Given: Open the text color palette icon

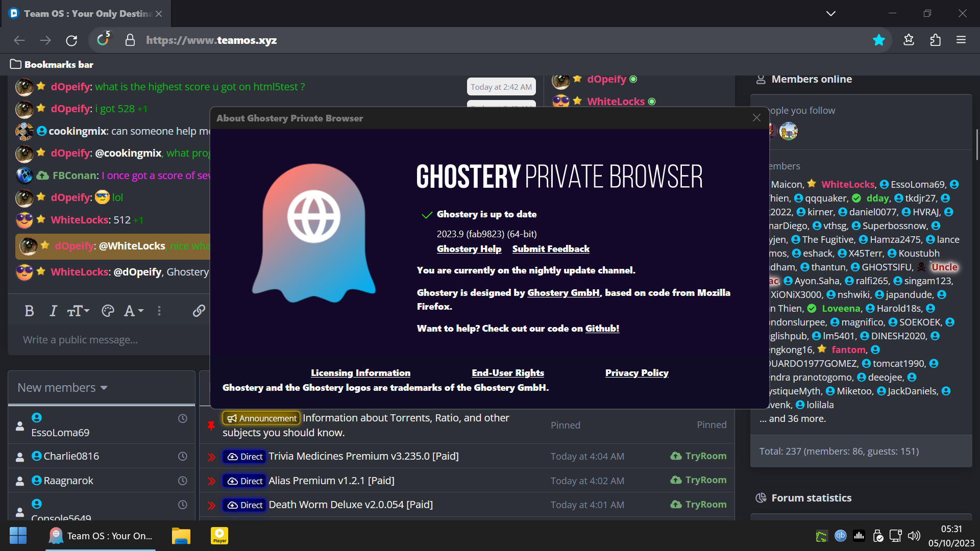Looking at the screenshot, I should (108, 311).
